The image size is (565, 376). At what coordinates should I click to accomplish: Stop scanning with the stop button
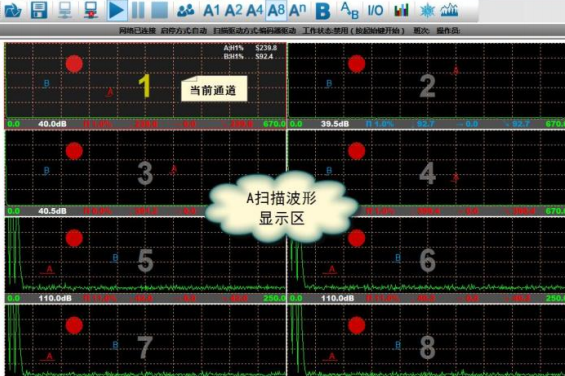click(159, 10)
